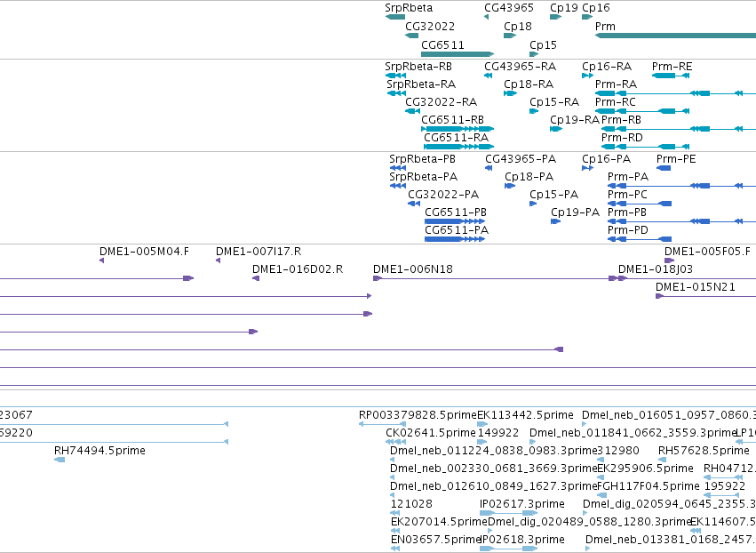Screen dimensions: 756x553
Task: Click protein SrpRbeta-PB
Action: coord(398,168)
